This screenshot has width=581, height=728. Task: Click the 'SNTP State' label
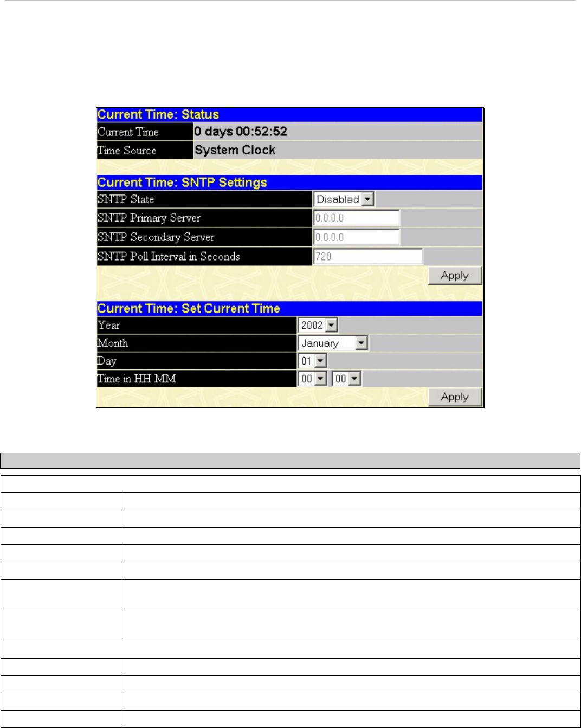tap(126, 199)
